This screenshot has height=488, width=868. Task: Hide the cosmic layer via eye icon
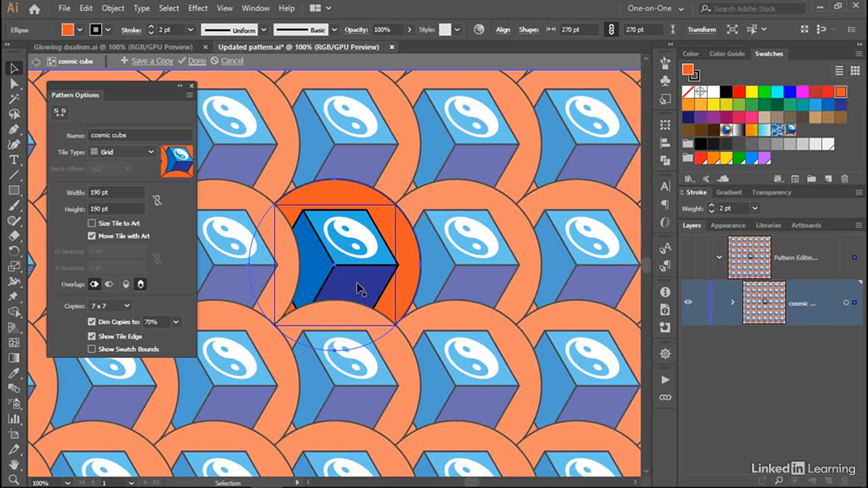[688, 302]
